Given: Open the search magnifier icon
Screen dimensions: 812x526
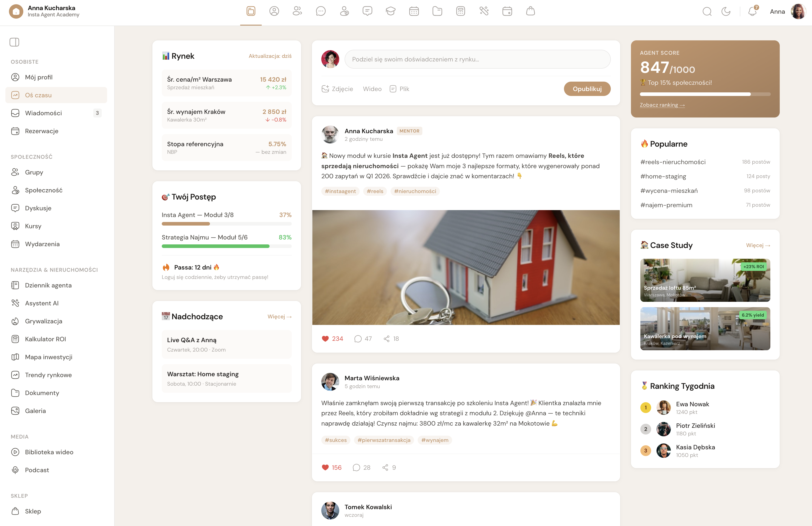Looking at the screenshot, I should [707, 12].
